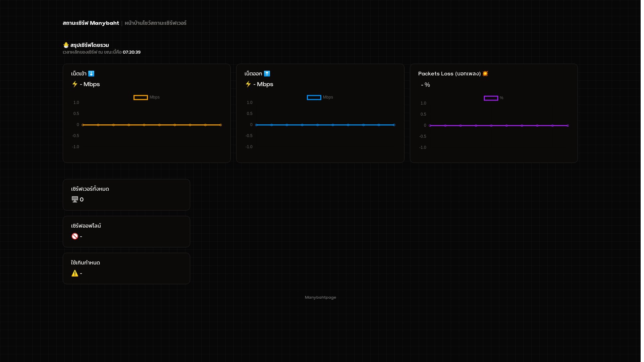644x362 pixels.
Task: Click the last data point on the blue line
Action: tap(394, 125)
